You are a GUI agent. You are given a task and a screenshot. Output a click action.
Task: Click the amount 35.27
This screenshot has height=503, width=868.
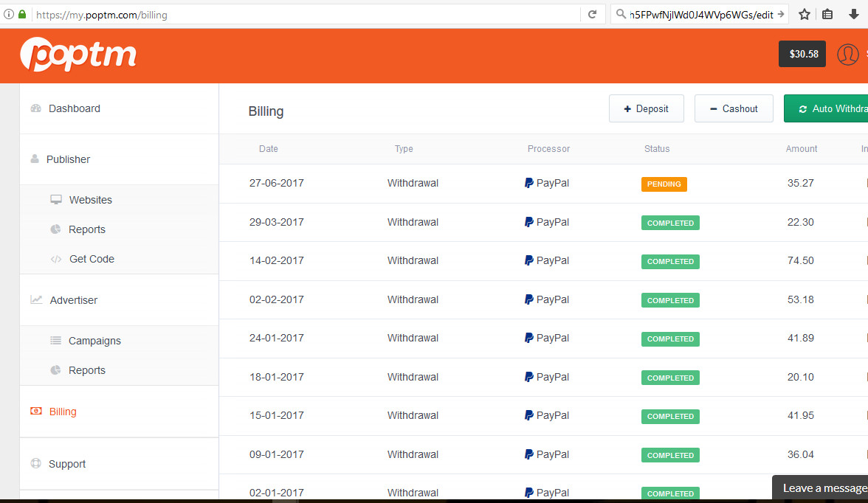(800, 183)
